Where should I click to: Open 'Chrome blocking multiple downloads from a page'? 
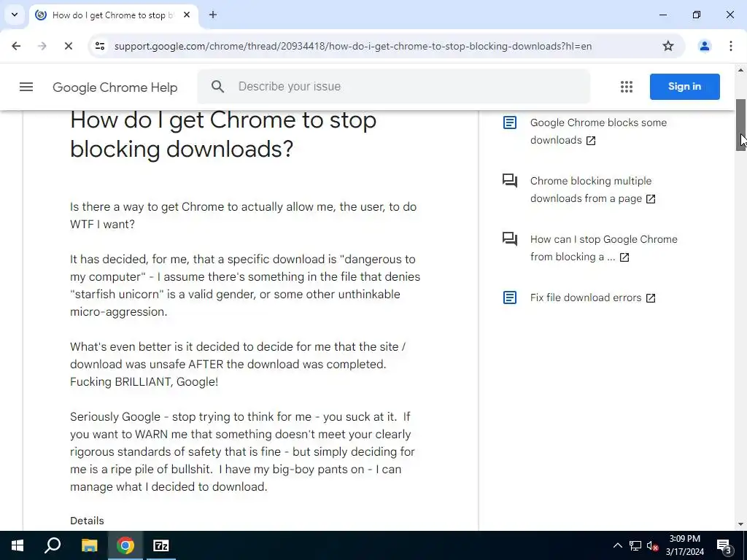click(x=592, y=190)
